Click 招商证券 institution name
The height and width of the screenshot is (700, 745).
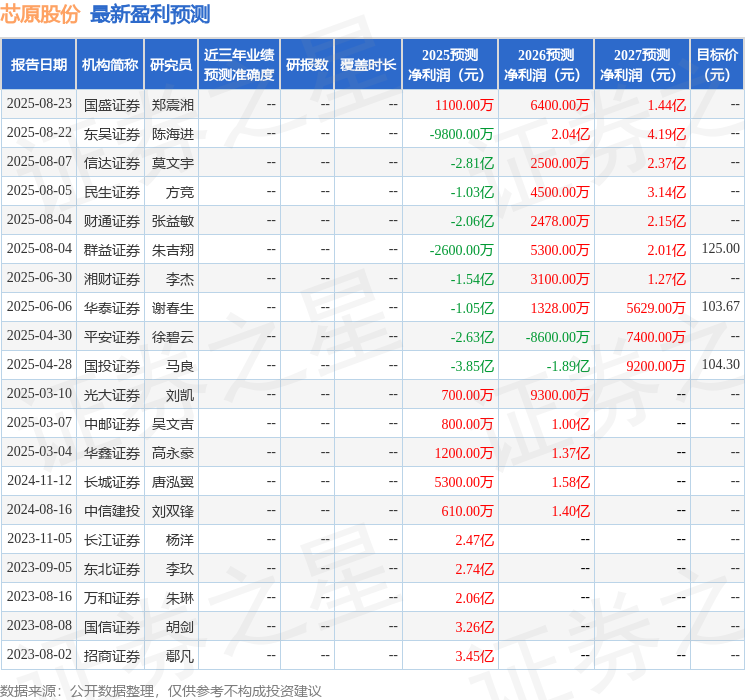tap(112, 656)
